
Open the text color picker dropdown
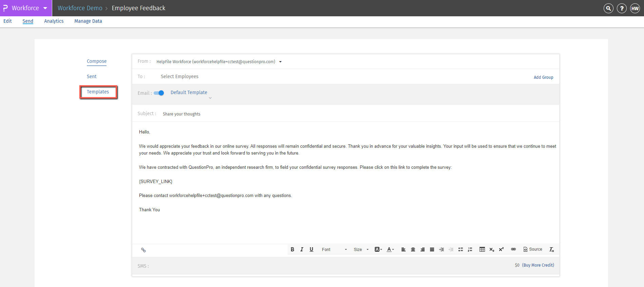390,249
